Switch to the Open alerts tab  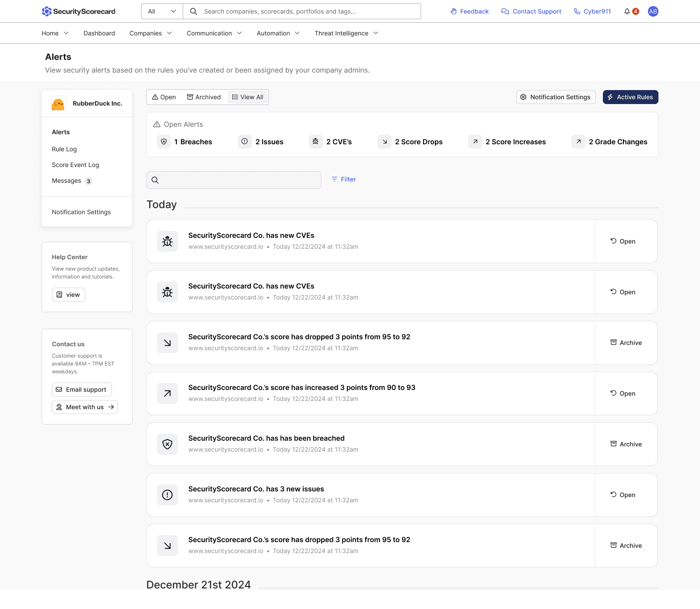pyautogui.click(x=164, y=97)
